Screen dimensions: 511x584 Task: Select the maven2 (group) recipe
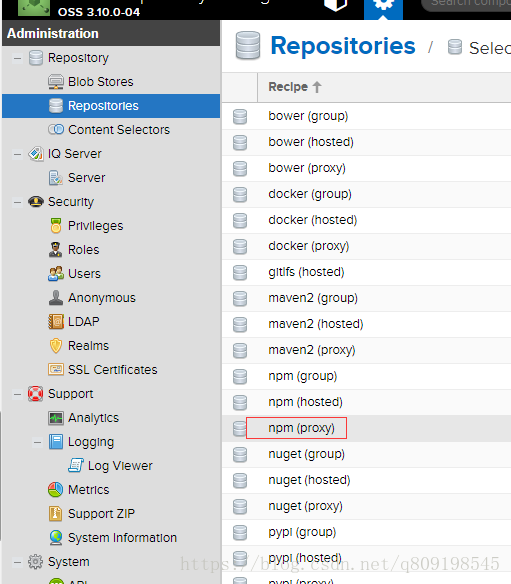tap(366, 299)
